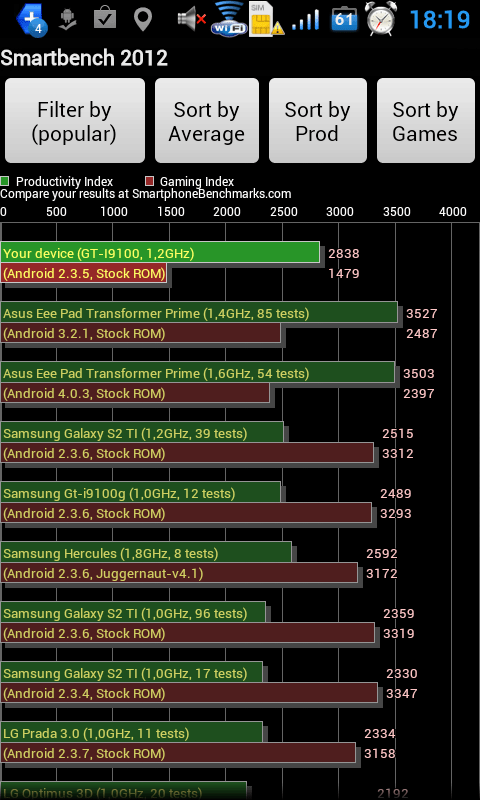Tap the 4000 axis scale label
Screen dimensions: 480x800
pyautogui.click(x=453, y=212)
